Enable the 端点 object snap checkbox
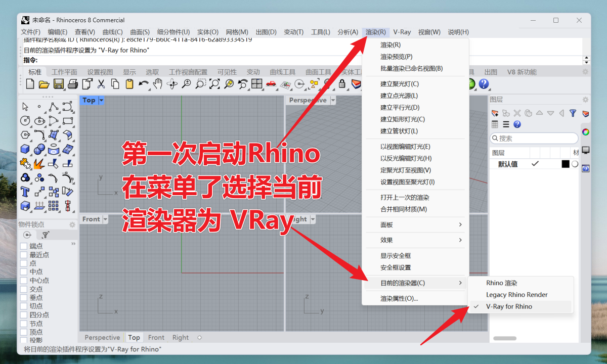Image resolution: width=607 pixels, height=364 pixels. pyautogui.click(x=24, y=246)
